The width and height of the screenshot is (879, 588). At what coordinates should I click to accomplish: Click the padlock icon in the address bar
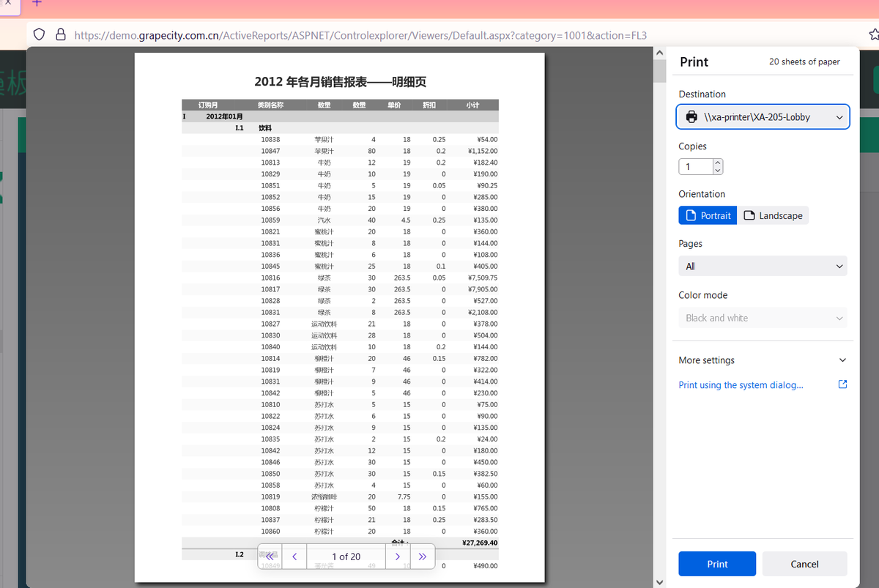coord(60,34)
